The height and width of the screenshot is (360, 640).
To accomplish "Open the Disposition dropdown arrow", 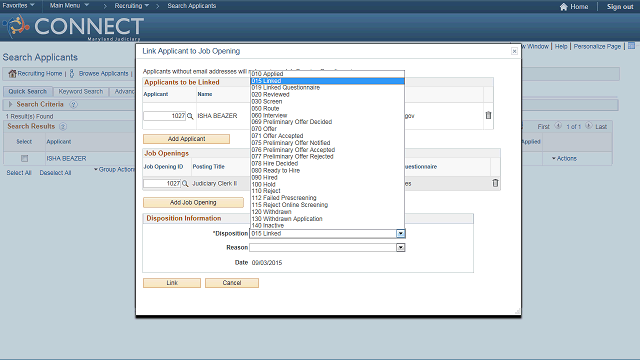I will coord(400,233).
